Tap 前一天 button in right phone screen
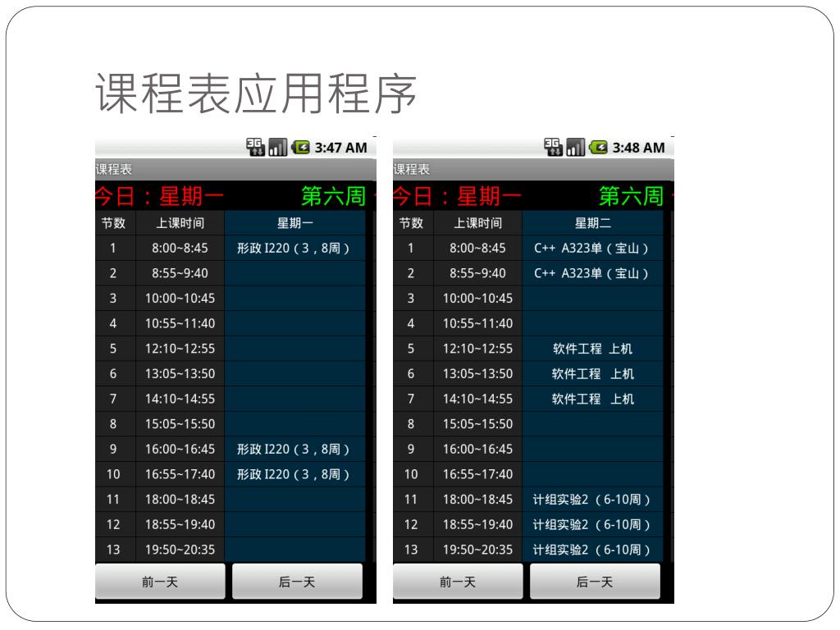 (x=458, y=582)
